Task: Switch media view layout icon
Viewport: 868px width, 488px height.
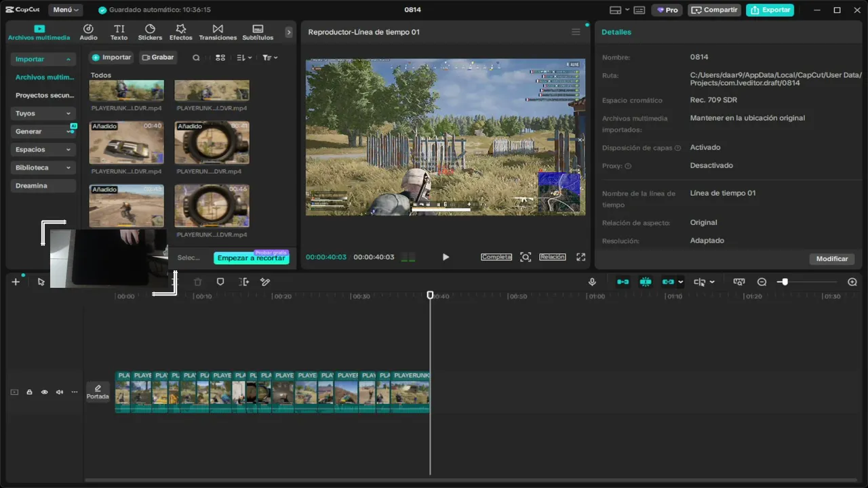Action: point(220,58)
